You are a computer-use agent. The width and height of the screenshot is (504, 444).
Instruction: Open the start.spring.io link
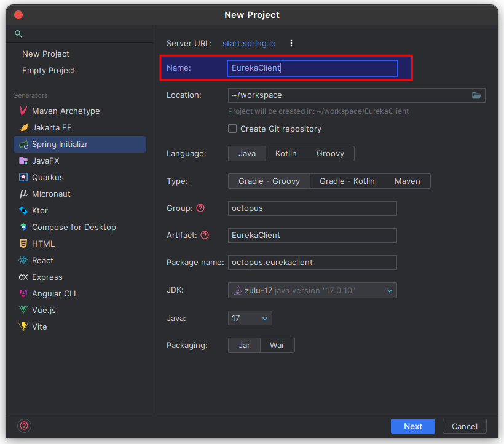[249, 43]
